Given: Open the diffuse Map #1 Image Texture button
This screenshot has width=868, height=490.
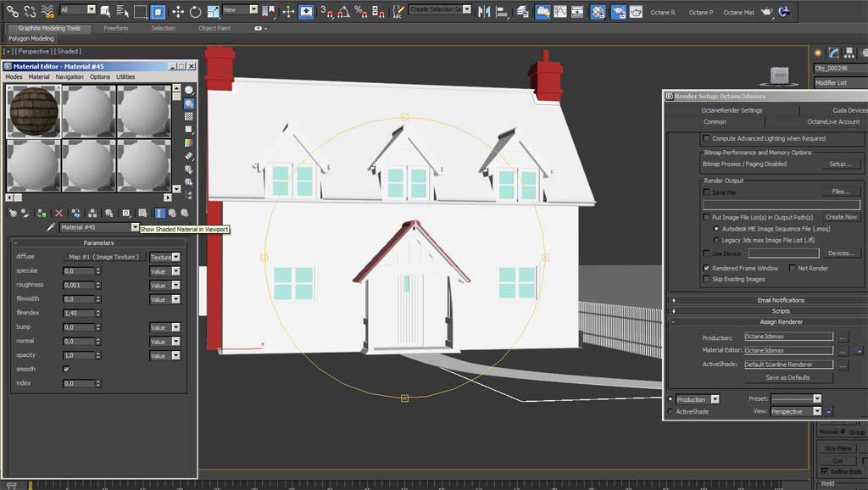Looking at the screenshot, I should (103, 257).
